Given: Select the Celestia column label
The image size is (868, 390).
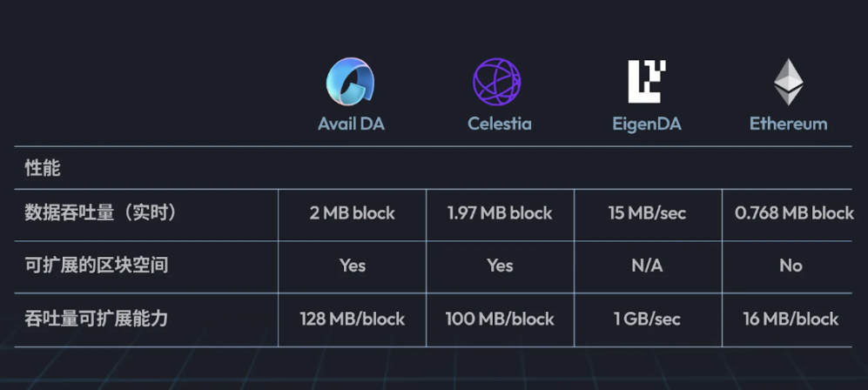Looking at the screenshot, I should pos(500,124).
